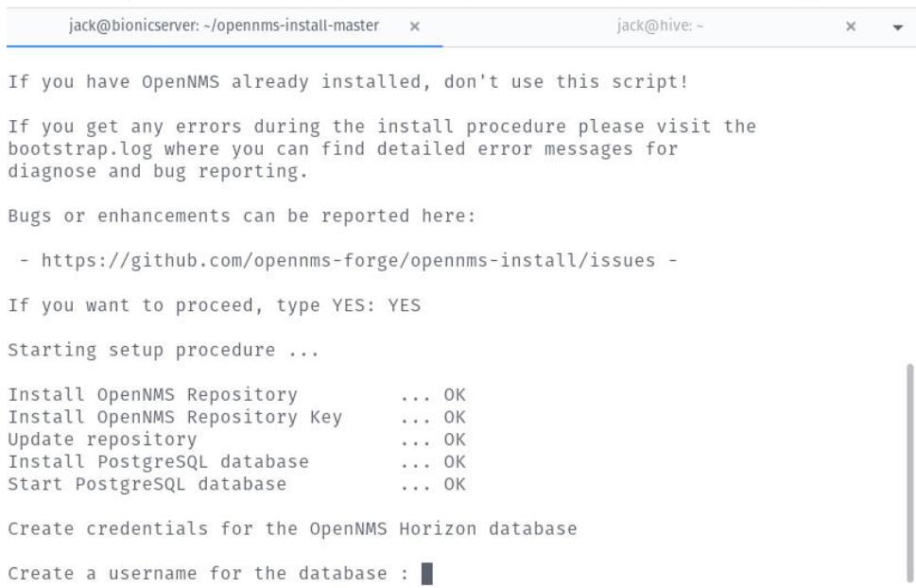Click the scrollbar track above the handle
Viewport: 916px width, 588px height.
(909, 204)
